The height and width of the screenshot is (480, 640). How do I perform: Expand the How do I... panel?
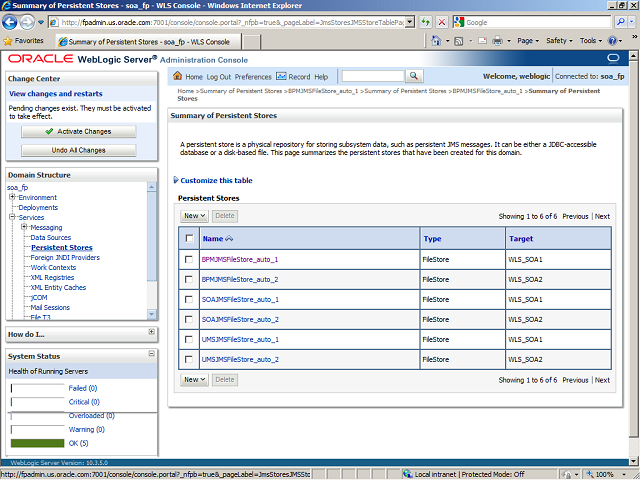[151, 332]
